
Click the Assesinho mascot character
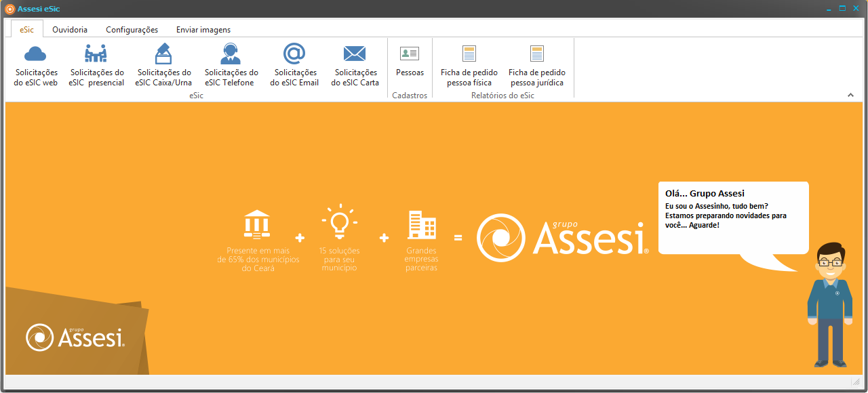click(x=829, y=304)
